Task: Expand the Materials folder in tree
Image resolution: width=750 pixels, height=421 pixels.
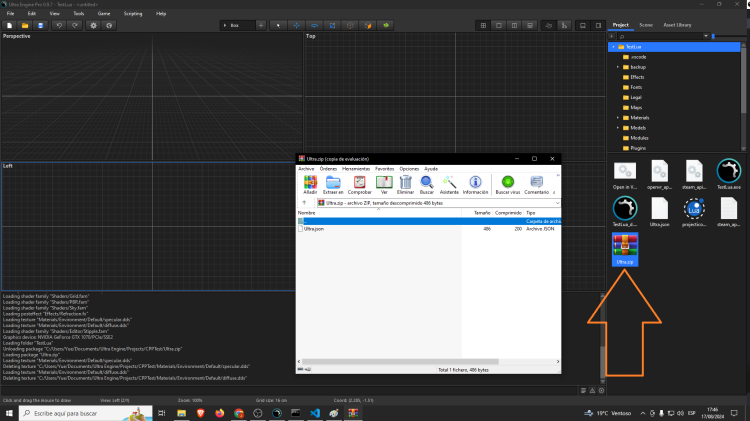Action: [x=618, y=118]
